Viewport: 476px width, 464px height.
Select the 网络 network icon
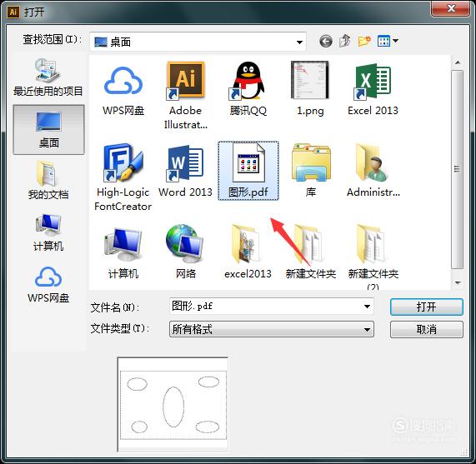click(186, 252)
